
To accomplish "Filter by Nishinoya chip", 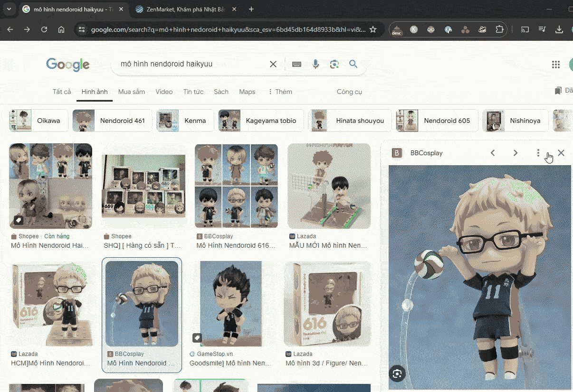I will tap(516, 121).
